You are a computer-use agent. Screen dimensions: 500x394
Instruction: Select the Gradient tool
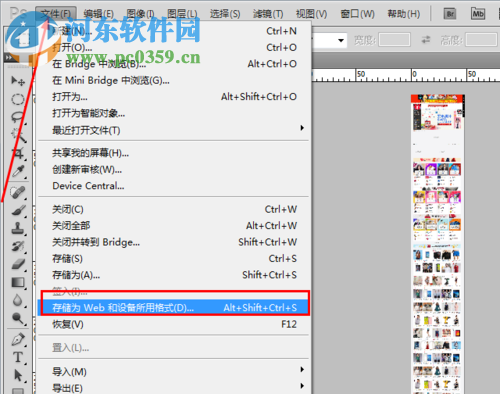click(x=18, y=283)
